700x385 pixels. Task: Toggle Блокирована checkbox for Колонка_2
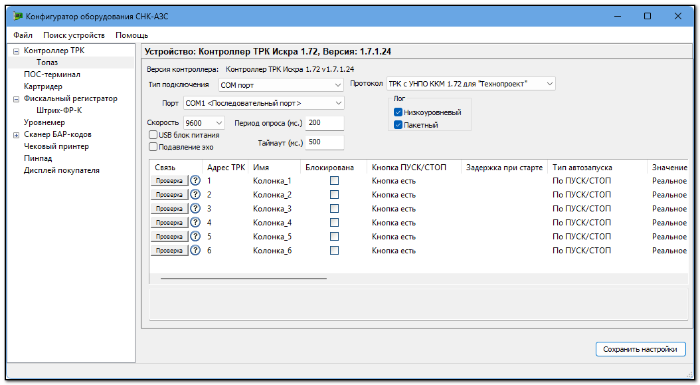(x=334, y=194)
